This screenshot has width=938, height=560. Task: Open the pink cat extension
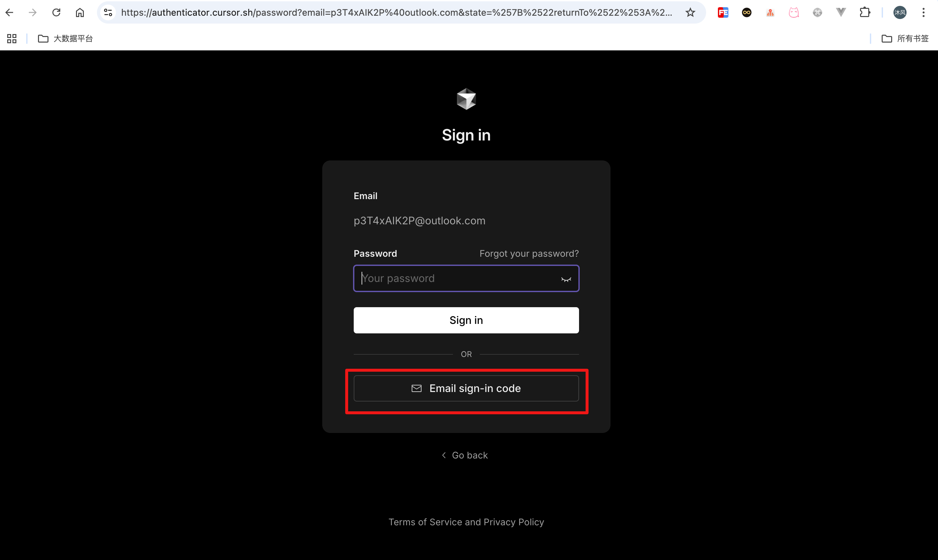click(794, 12)
